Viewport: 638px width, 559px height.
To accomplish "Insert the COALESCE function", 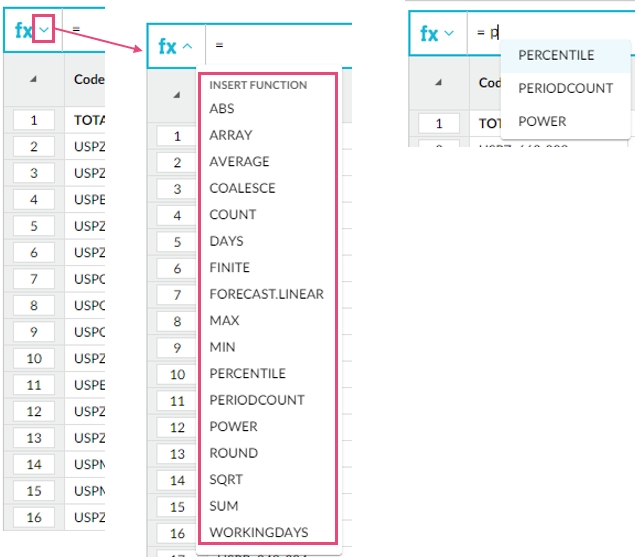I will [x=242, y=188].
